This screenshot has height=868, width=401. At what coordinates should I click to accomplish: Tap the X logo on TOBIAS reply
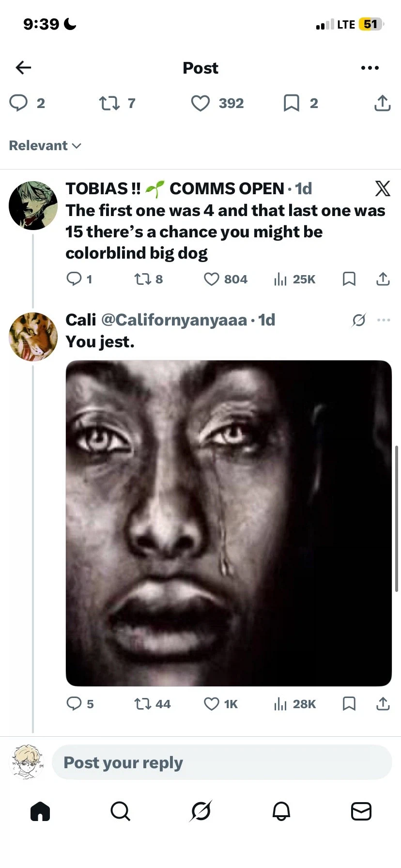coord(382,188)
